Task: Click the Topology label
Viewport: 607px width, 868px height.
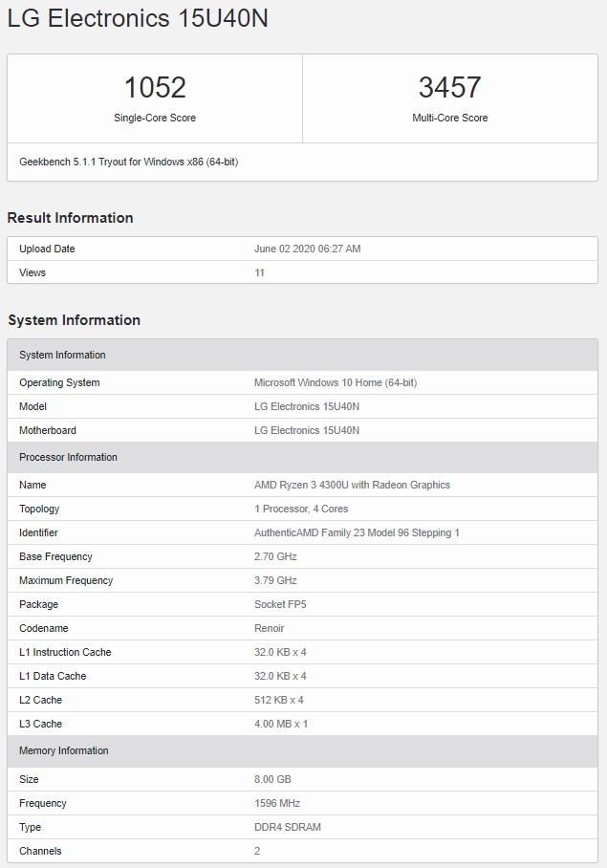Action: (x=39, y=510)
